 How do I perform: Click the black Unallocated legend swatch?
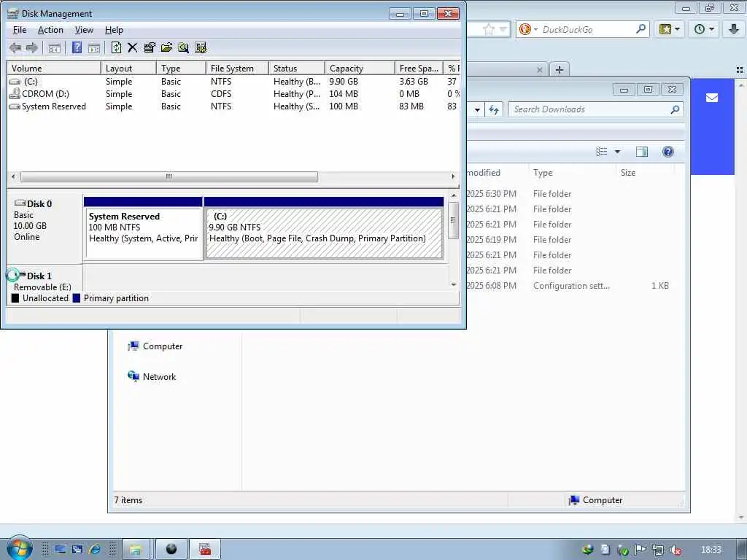(15, 298)
